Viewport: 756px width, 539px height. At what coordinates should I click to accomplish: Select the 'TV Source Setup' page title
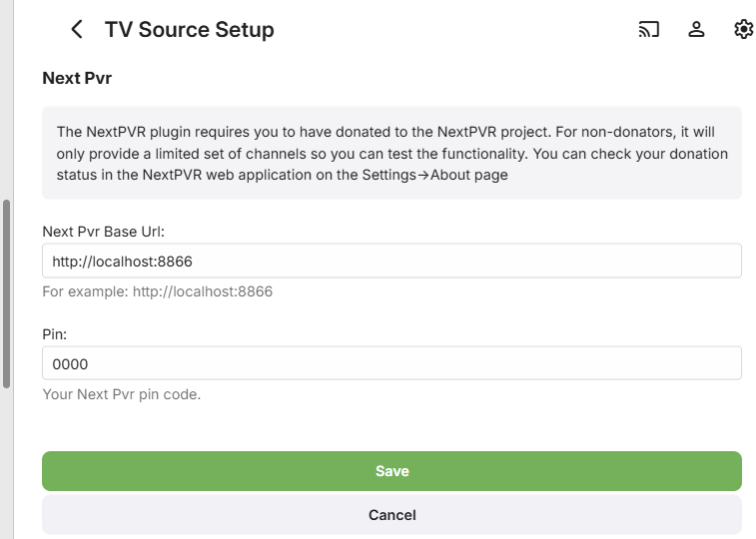click(x=190, y=30)
